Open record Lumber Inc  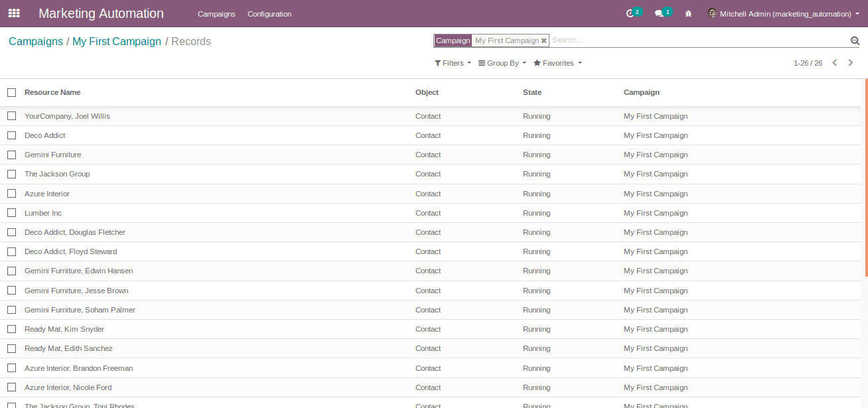coord(43,213)
